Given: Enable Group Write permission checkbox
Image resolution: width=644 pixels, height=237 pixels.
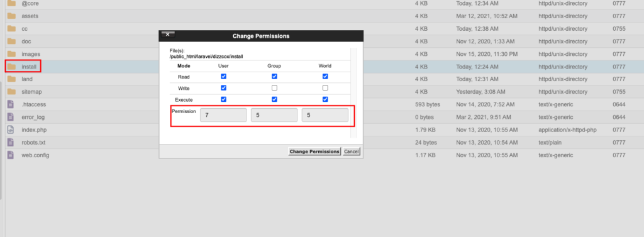Looking at the screenshot, I should click(274, 88).
